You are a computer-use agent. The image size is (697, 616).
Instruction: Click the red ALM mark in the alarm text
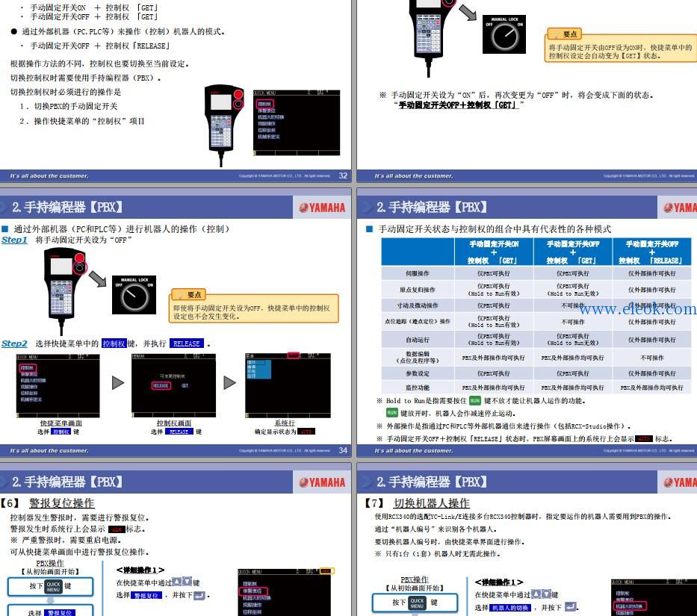117,529
